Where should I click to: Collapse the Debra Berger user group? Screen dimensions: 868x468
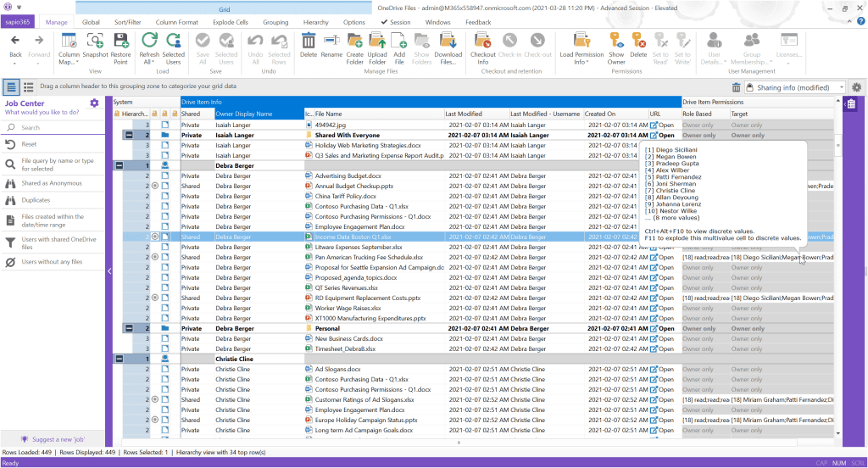coord(119,165)
